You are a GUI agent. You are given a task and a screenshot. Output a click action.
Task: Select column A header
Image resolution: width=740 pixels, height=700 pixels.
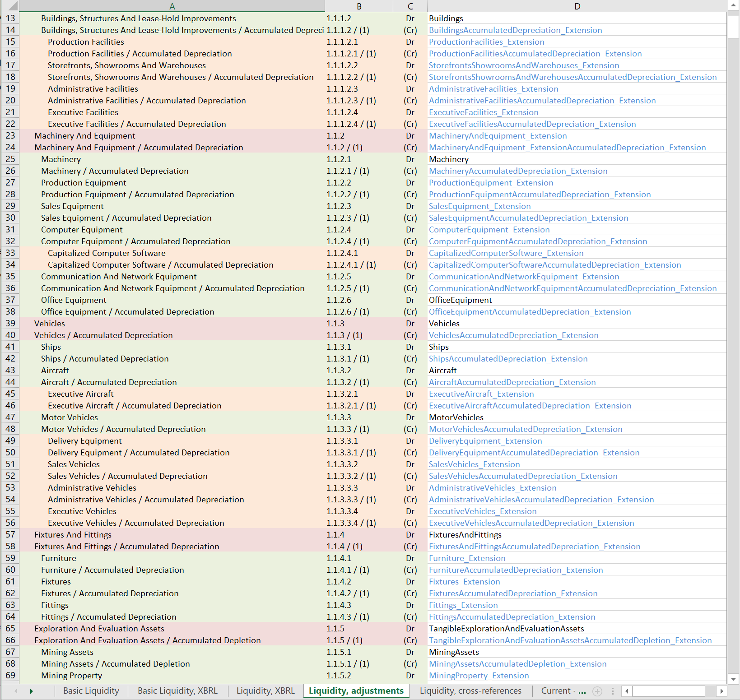tap(172, 6)
